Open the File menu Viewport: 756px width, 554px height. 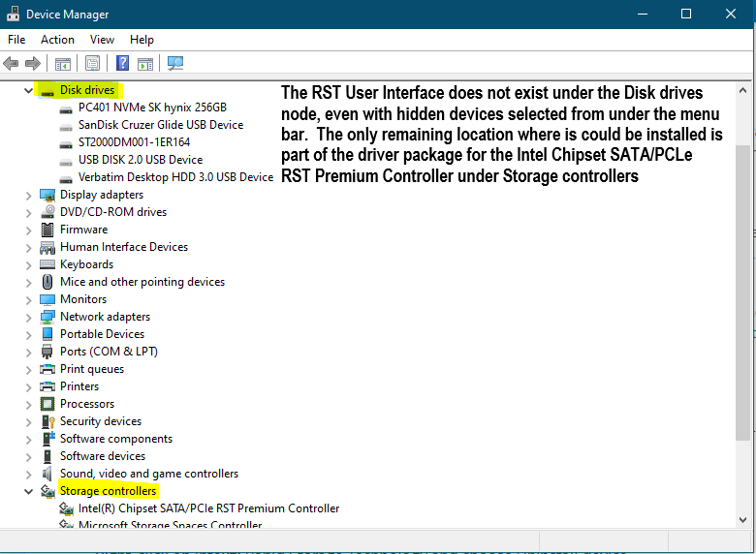pos(16,40)
